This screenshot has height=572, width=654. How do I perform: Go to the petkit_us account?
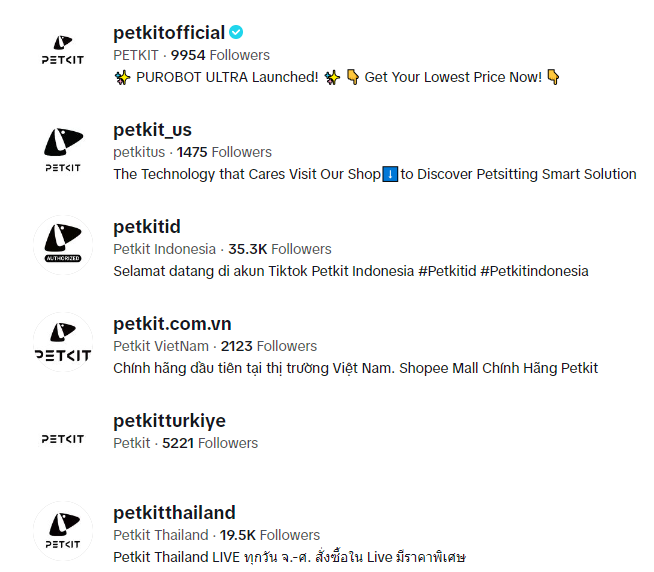click(152, 130)
